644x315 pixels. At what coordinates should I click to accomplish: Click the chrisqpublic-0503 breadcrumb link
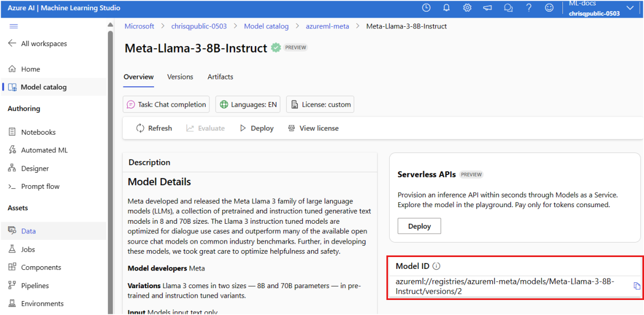199,26
